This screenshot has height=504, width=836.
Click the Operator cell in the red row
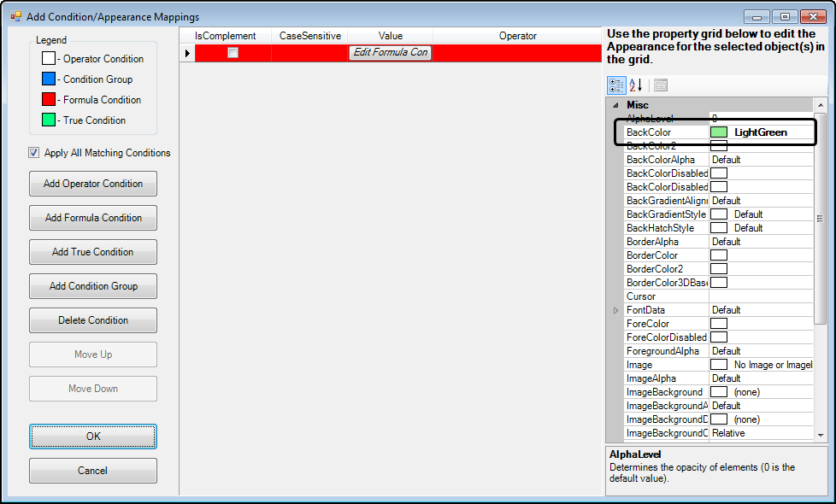tap(517, 53)
